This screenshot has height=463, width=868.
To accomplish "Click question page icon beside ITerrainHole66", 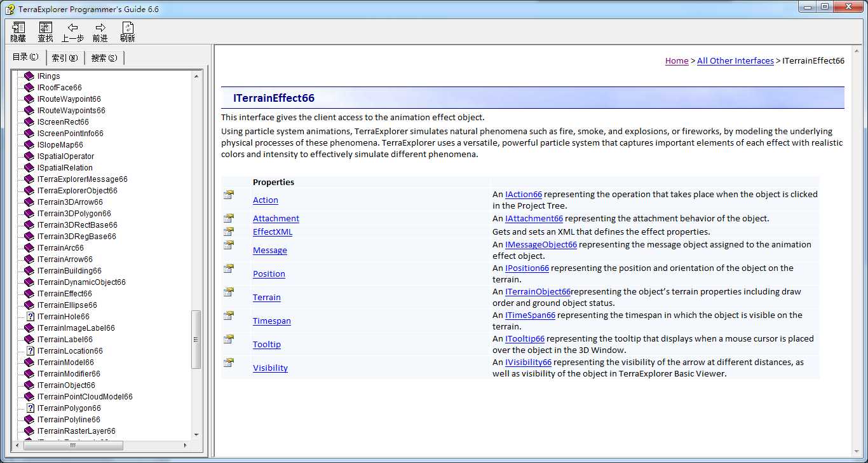I will pos(30,317).
